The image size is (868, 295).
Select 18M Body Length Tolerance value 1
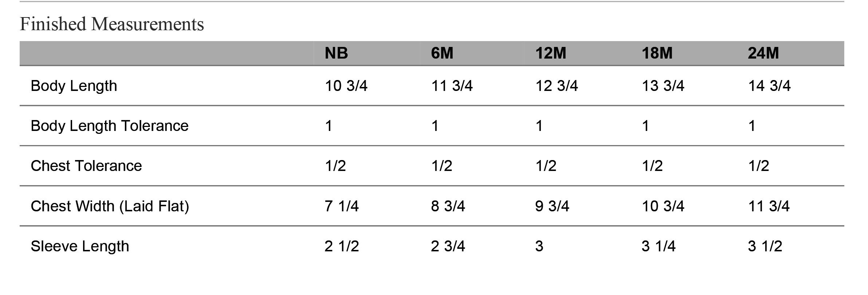645,126
